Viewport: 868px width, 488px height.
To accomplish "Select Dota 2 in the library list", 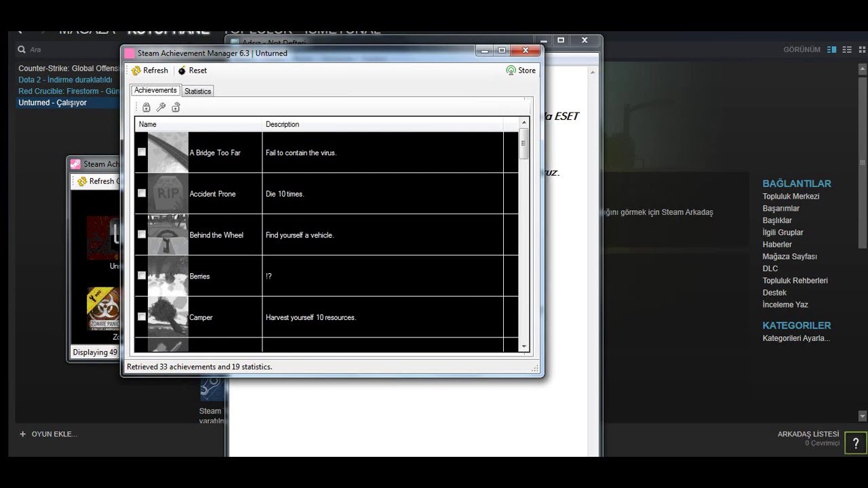I will pyautogui.click(x=65, y=80).
